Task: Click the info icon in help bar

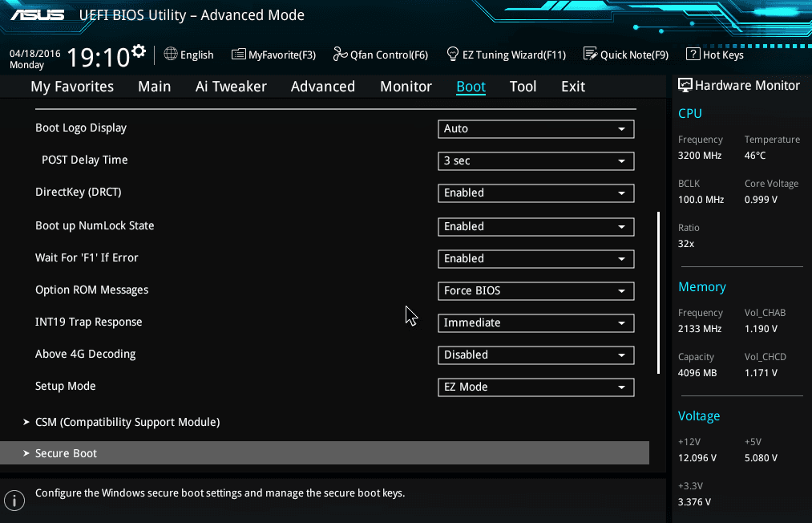Action: pyautogui.click(x=14, y=501)
